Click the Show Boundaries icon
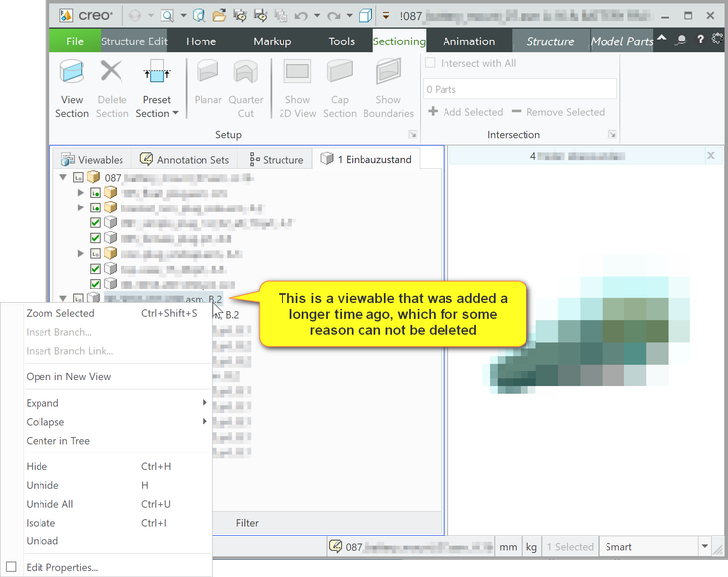 pyautogui.click(x=388, y=71)
